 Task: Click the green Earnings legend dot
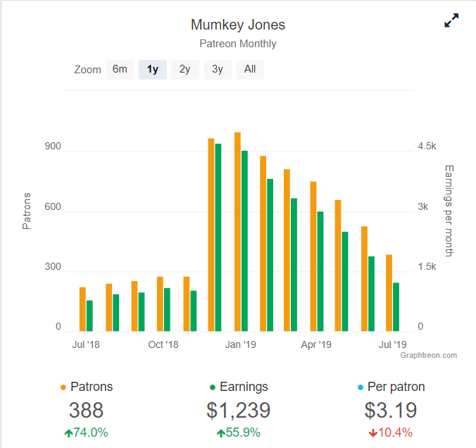pyautogui.click(x=213, y=387)
